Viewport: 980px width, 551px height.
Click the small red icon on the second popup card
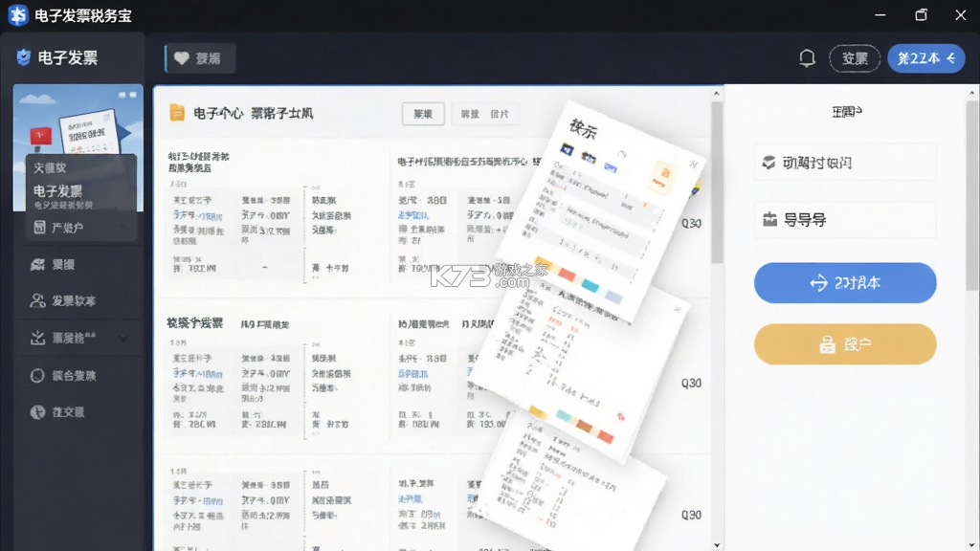point(620,416)
